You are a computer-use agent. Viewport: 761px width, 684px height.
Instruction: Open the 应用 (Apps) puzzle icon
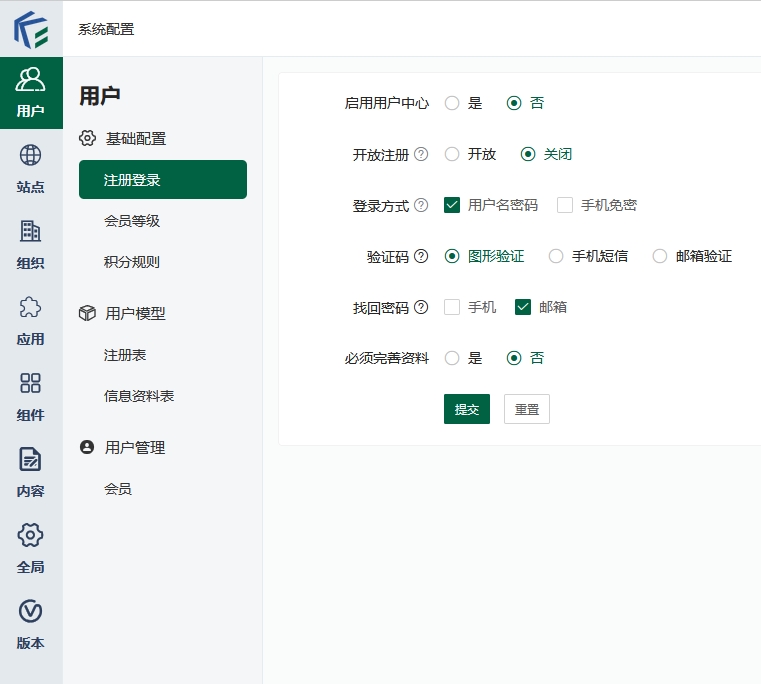[x=31, y=308]
